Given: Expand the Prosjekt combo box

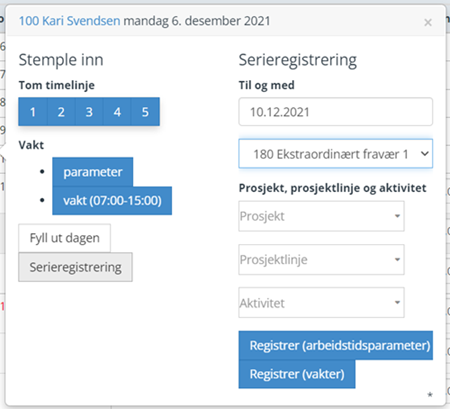Looking at the screenshot, I should pyautogui.click(x=321, y=216).
